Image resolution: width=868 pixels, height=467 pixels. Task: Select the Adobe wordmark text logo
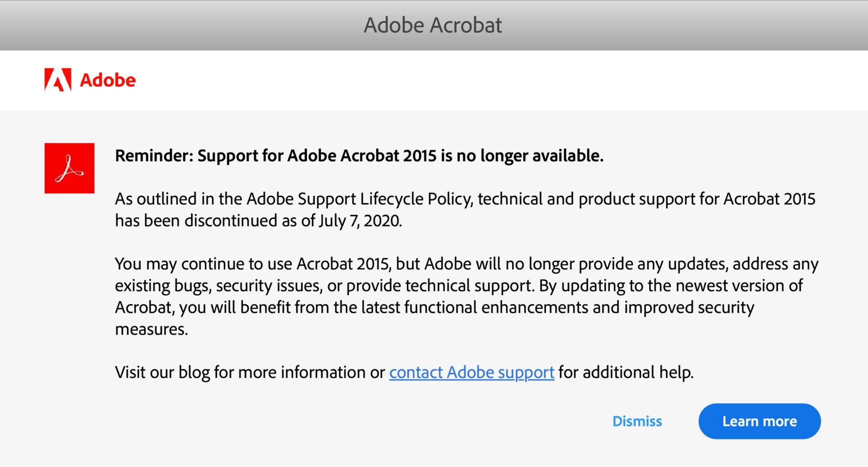(x=108, y=80)
